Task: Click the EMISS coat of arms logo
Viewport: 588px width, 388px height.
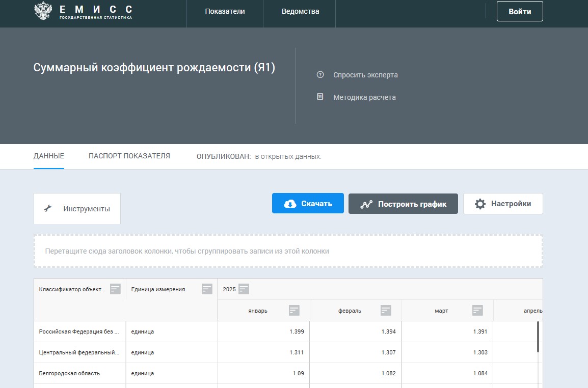Action: (x=43, y=11)
